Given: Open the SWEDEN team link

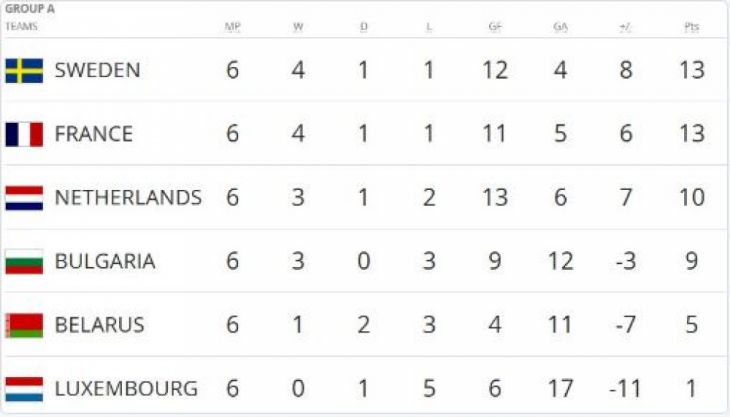Looking at the screenshot, I should pos(97,70).
